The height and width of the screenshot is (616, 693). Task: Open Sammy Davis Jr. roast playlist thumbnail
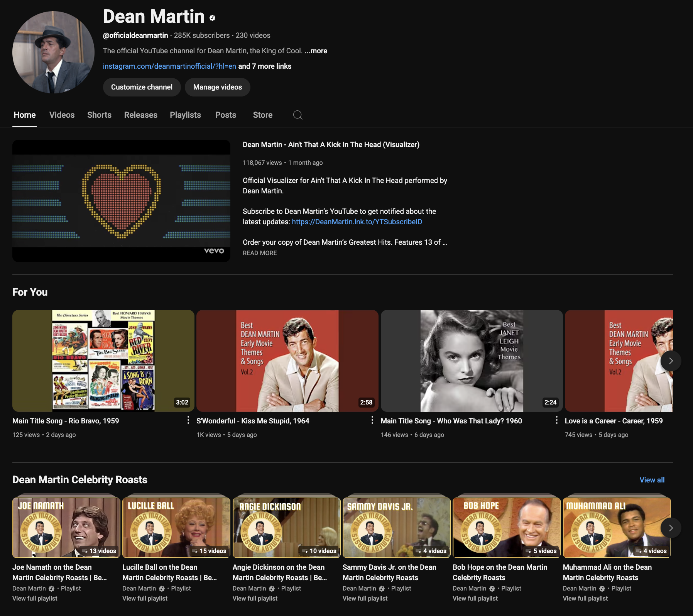click(x=397, y=527)
